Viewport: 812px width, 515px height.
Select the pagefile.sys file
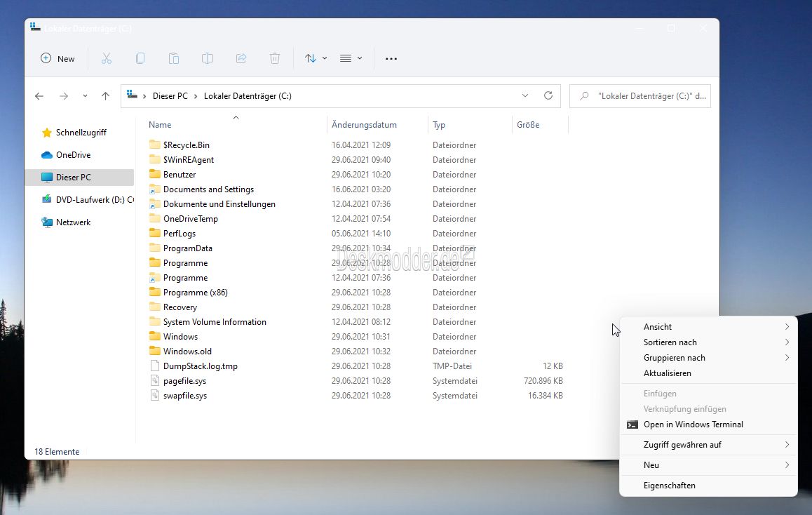(184, 381)
